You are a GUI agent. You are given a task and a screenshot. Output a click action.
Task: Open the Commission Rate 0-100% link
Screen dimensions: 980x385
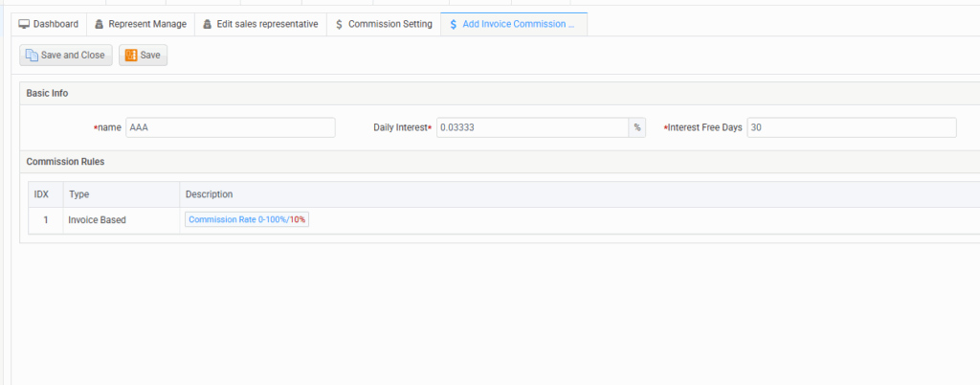pyautogui.click(x=237, y=219)
